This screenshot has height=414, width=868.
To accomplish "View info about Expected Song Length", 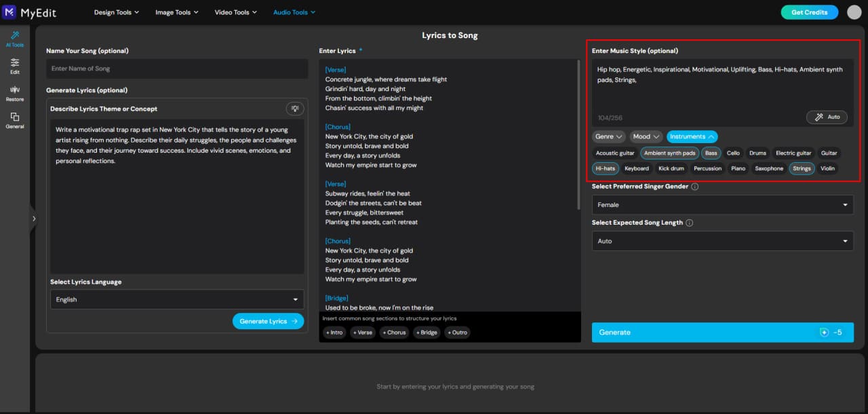I will [x=690, y=222].
